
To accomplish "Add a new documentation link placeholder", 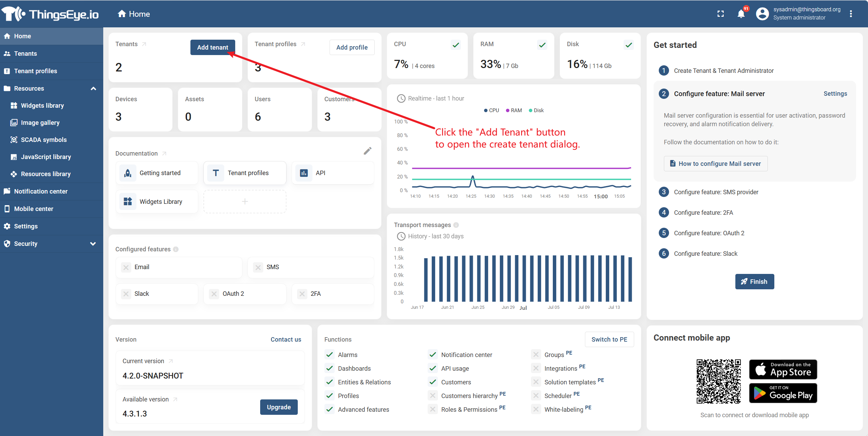I will pos(245,202).
